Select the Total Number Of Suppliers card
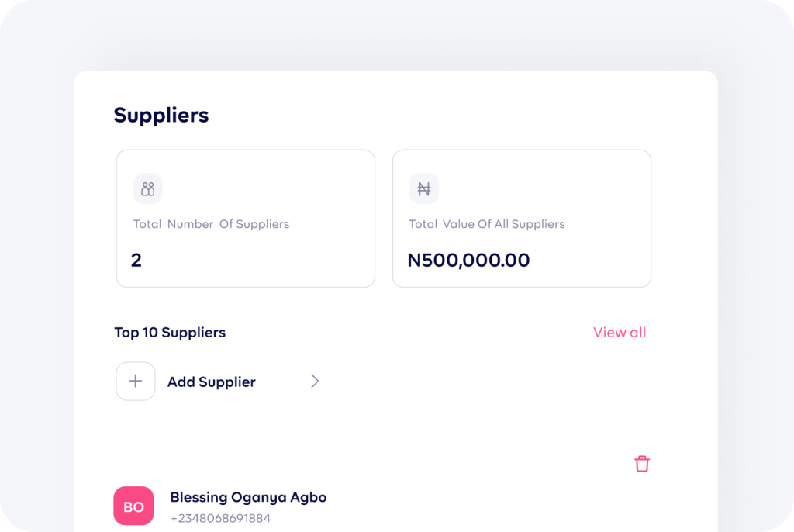794x532 pixels. click(x=246, y=219)
